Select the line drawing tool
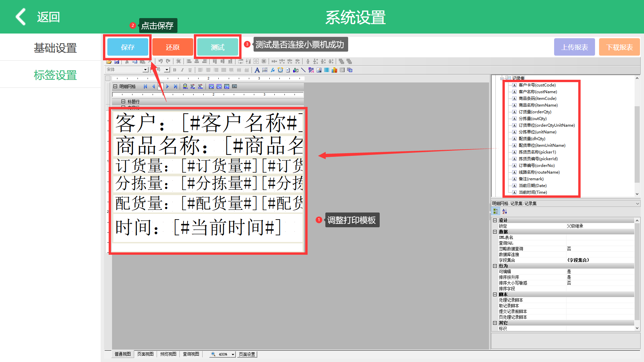Viewport: 644px width, 362px height. tap(303, 70)
